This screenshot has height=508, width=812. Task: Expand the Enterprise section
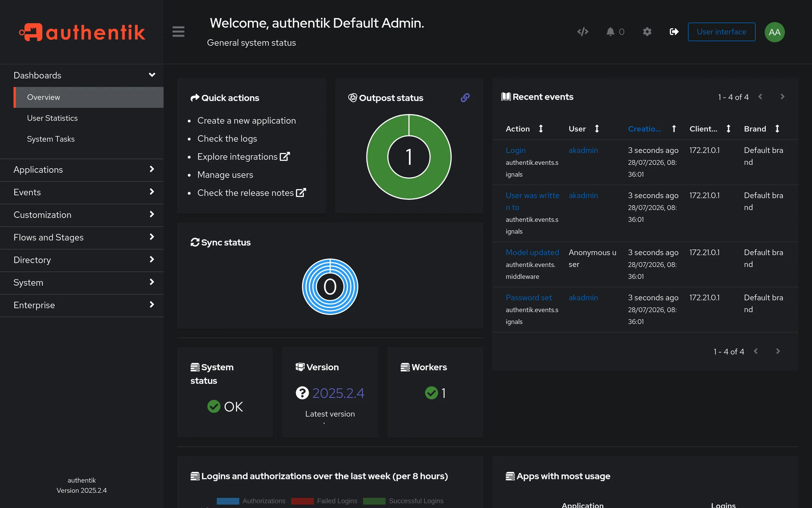tap(82, 305)
